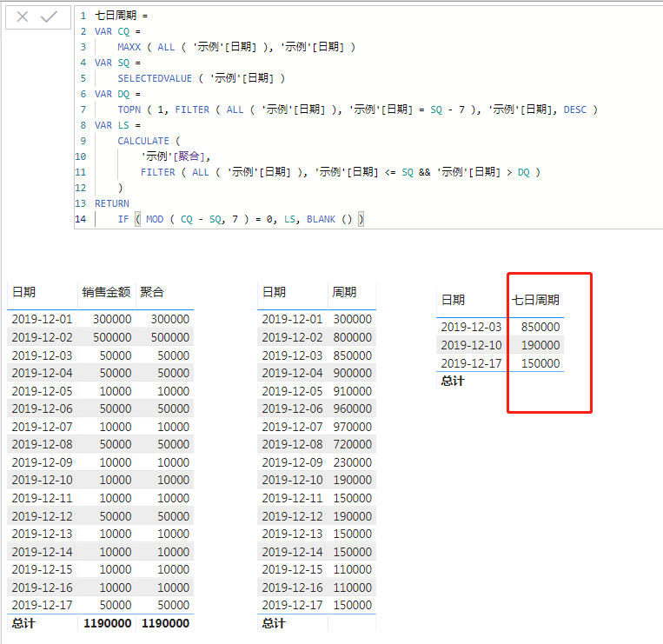Click the 日期 header next to 七日周期

click(x=453, y=300)
